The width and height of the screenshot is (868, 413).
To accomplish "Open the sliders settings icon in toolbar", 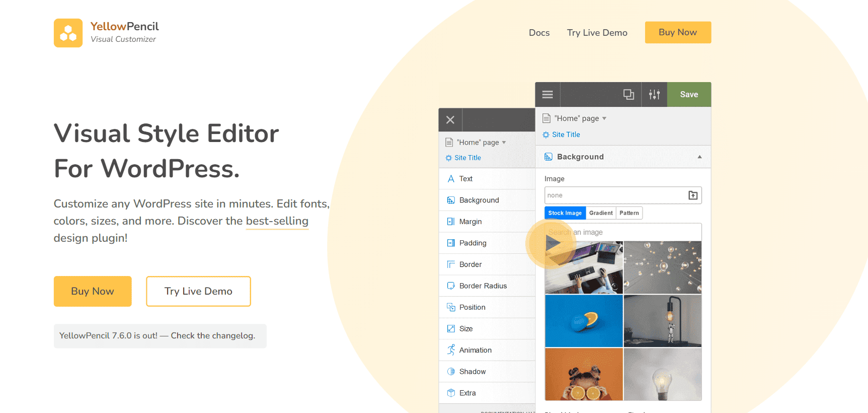I will click(x=654, y=94).
